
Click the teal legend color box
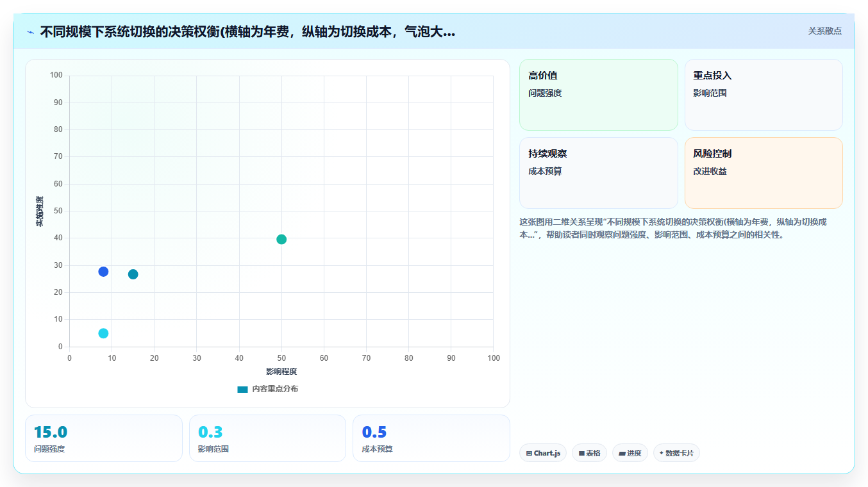pos(242,389)
